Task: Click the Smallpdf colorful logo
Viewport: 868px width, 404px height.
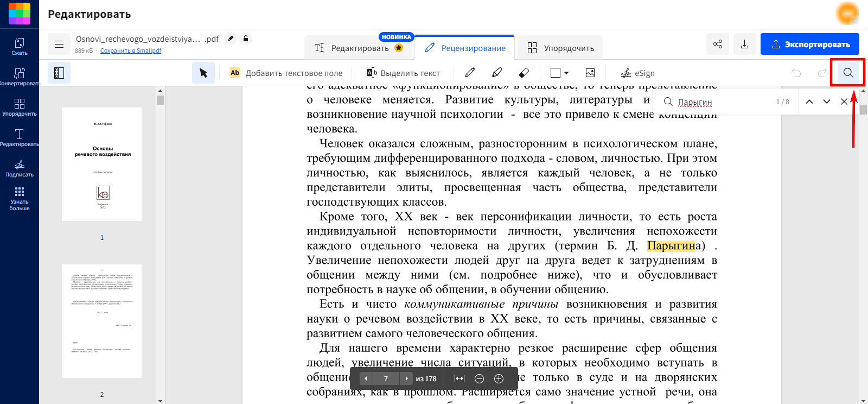Action: [20, 14]
